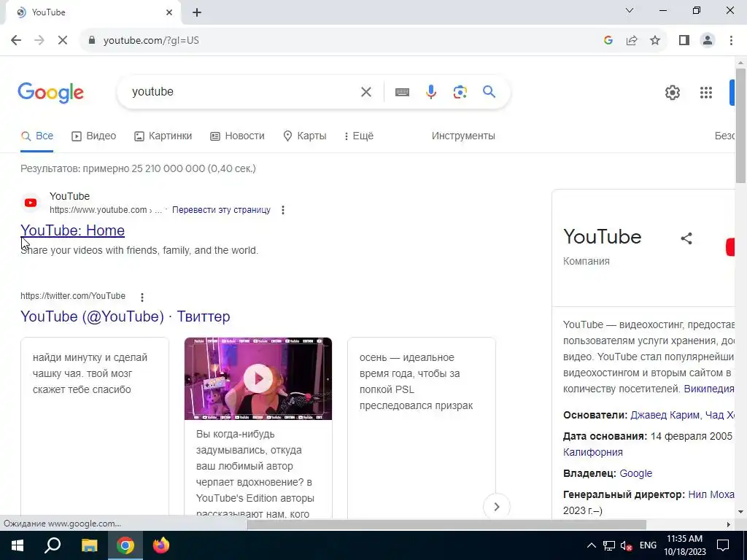Click the browser back arrow
The width and height of the screenshot is (747, 560).
[16, 41]
